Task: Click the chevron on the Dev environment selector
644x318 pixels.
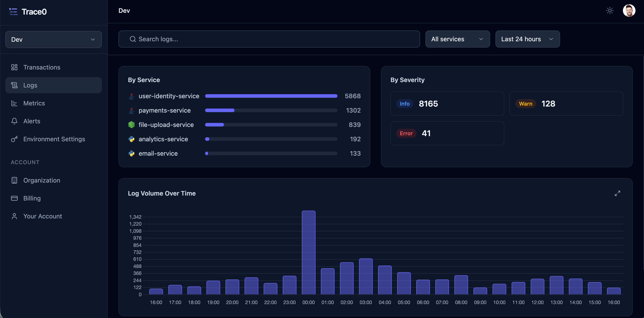Action: [93, 39]
